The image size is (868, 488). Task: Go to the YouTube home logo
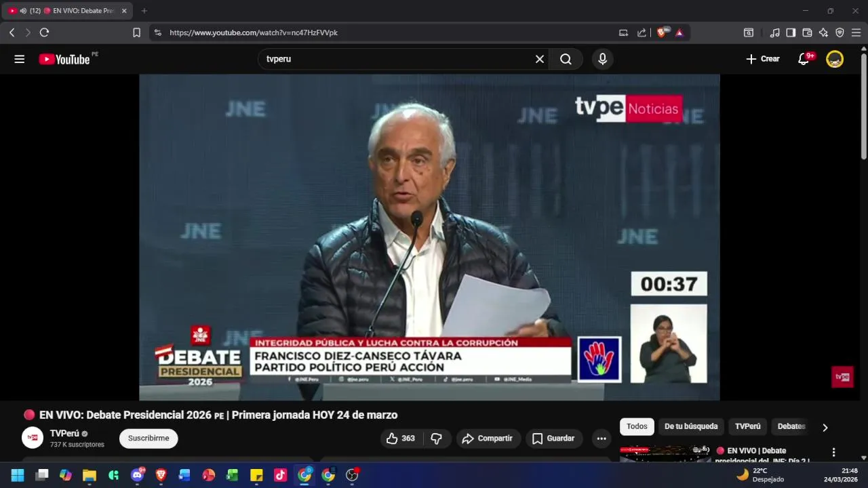point(64,59)
